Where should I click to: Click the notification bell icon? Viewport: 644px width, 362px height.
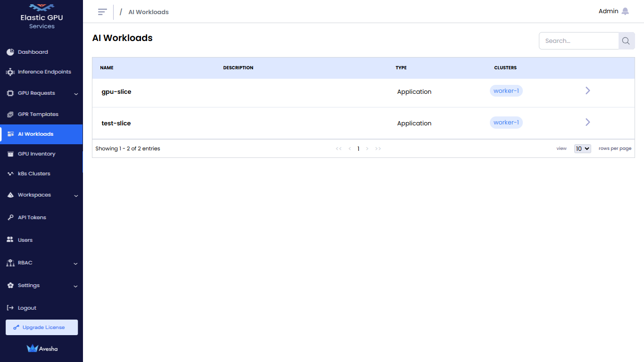[x=625, y=11]
